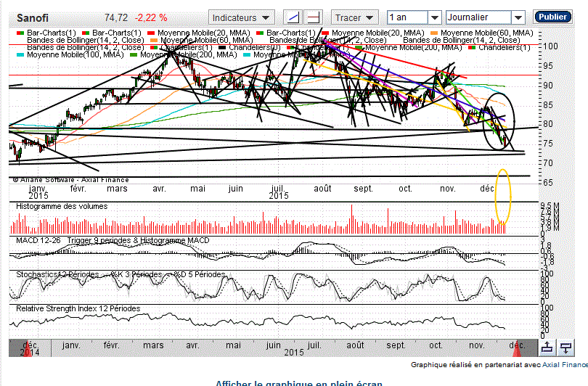The image size is (588, 386).
Task: Click the 'MACD 12-26' panel title
Action: 38,240
